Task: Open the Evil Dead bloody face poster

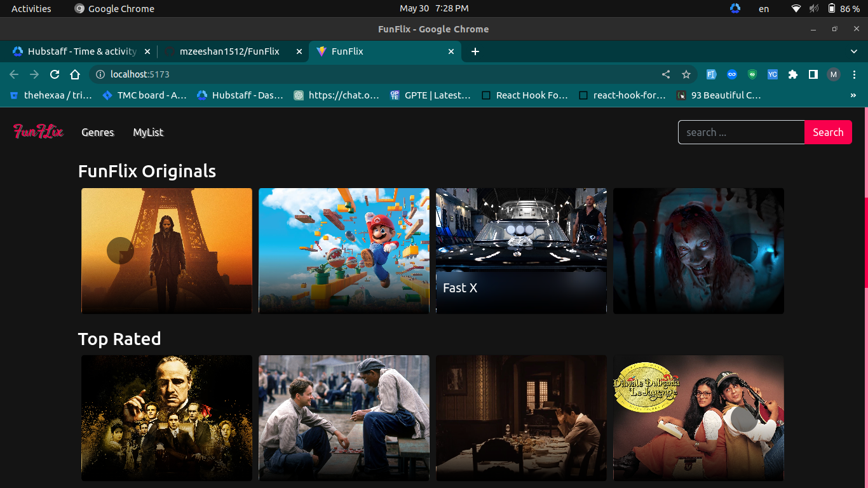Action: pos(698,250)
